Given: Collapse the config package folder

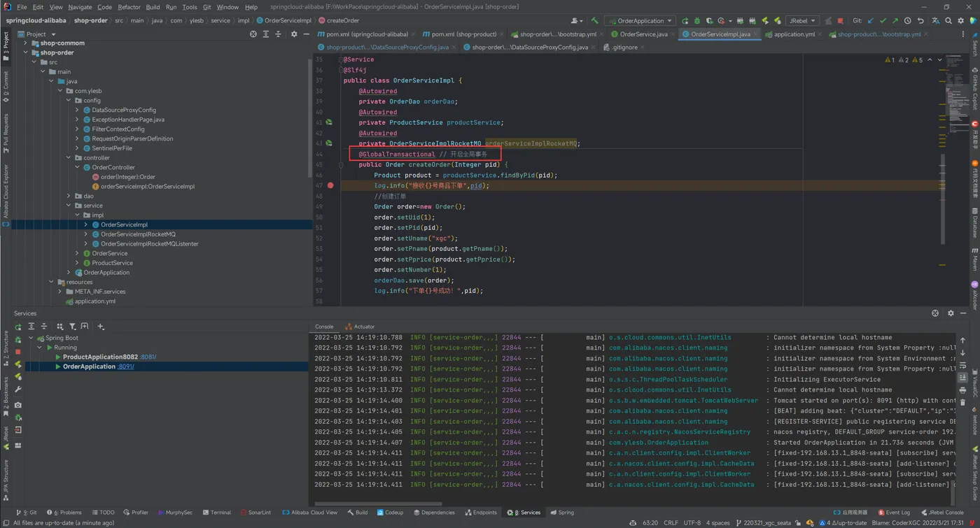Looking at the screenshot, I should (69, 101).
